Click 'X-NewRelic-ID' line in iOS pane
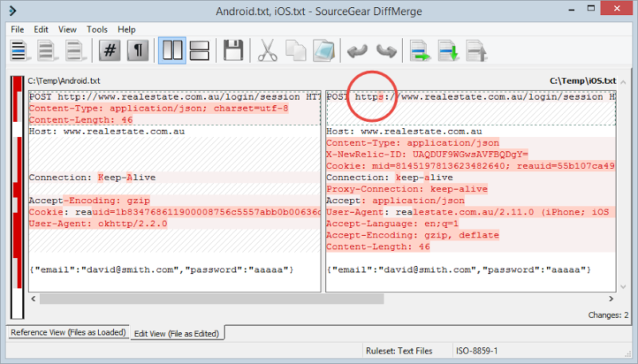 tap(427, 155)
